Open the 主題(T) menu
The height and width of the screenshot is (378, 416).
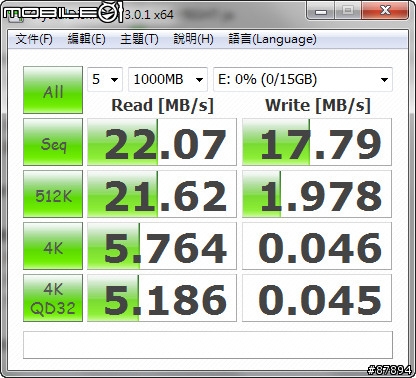point(139,39)
